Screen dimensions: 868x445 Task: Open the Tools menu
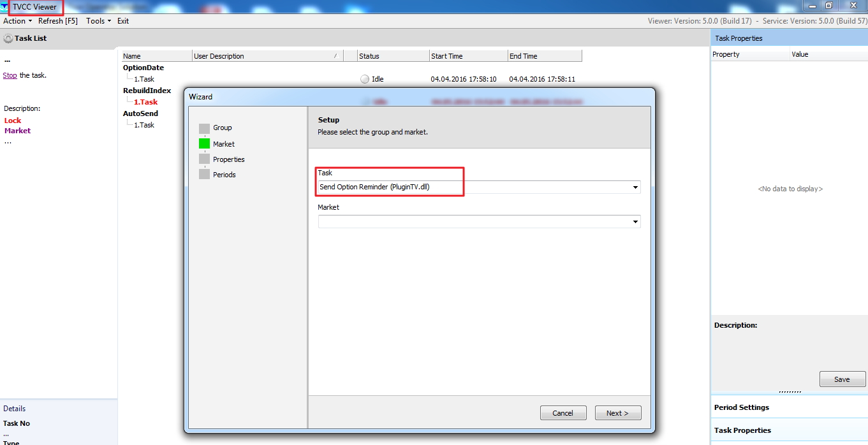pos(98,21)
